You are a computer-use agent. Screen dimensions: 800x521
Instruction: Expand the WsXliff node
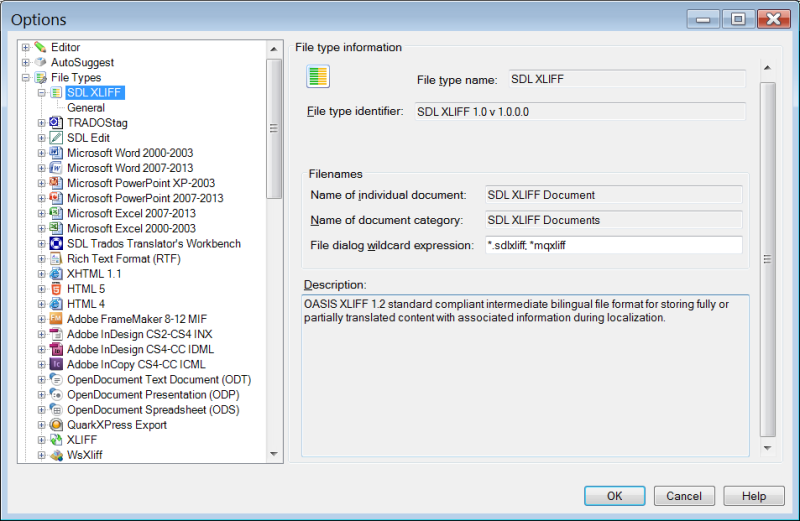[x=42, y=455]
